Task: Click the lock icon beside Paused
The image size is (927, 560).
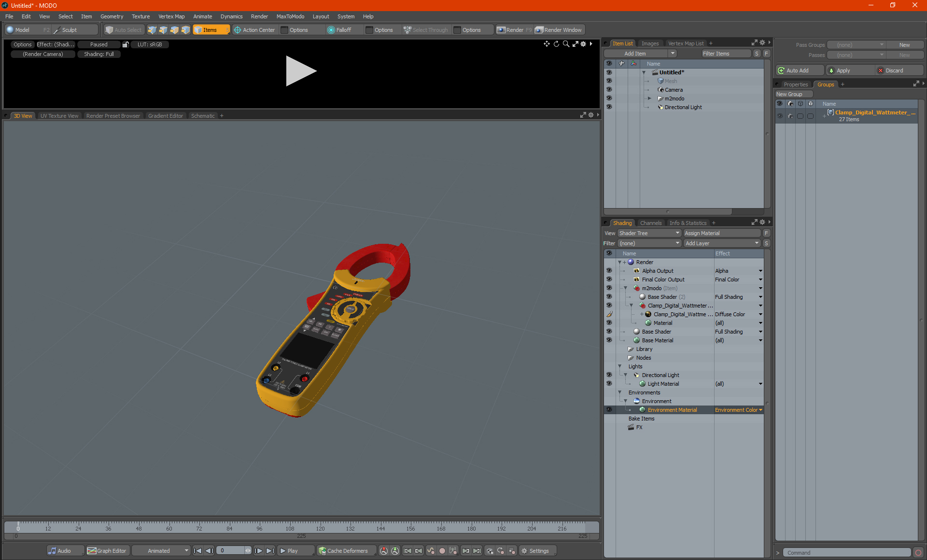Action: [126, 44]
